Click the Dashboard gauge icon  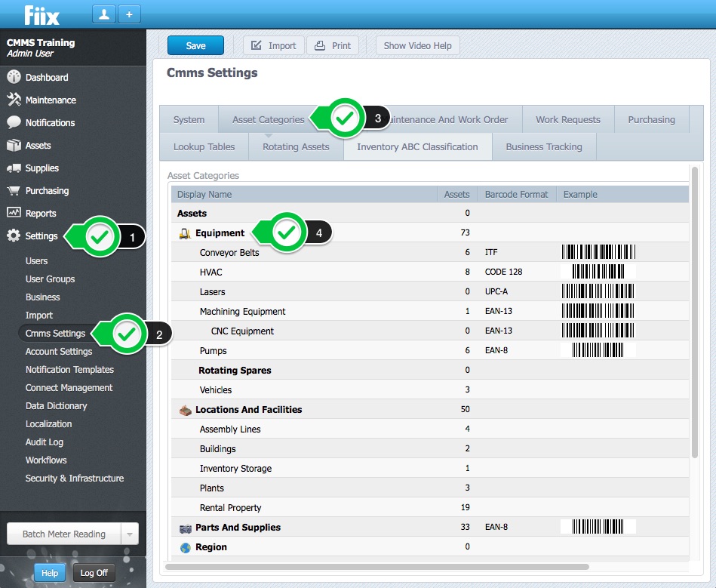14,77
